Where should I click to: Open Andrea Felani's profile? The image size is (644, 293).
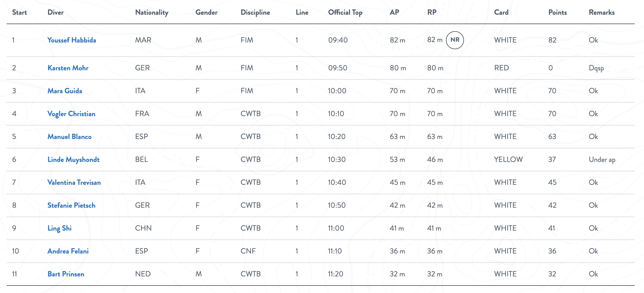(68, 251)
